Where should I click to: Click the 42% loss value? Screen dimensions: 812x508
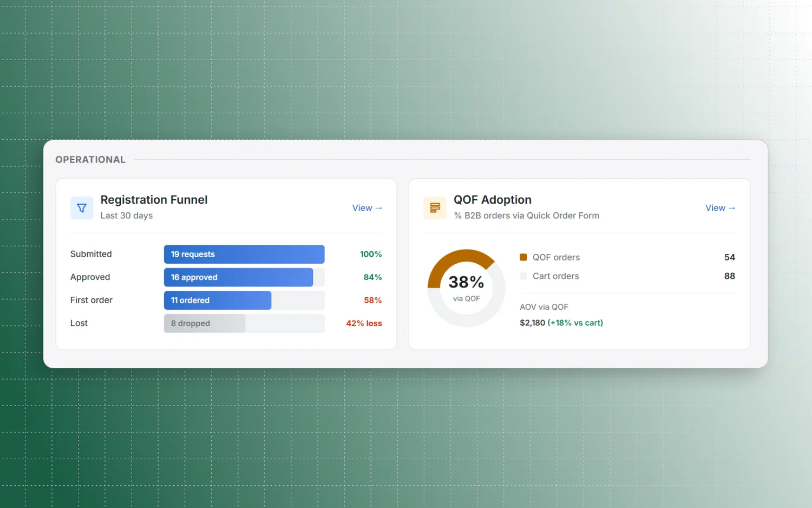coord(364,323)
